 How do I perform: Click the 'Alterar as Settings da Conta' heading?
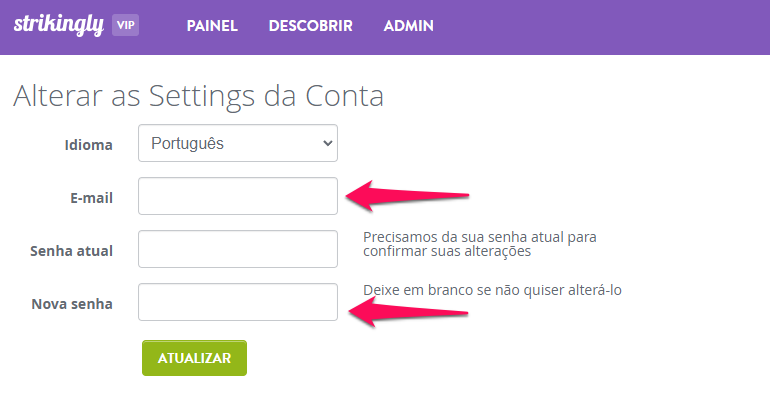(x=198, y=96)
